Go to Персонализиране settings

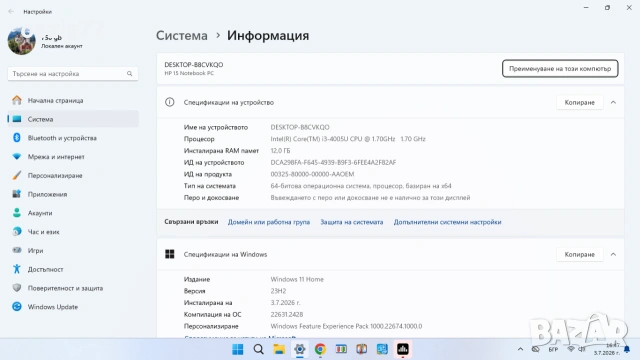pos(73,176)
